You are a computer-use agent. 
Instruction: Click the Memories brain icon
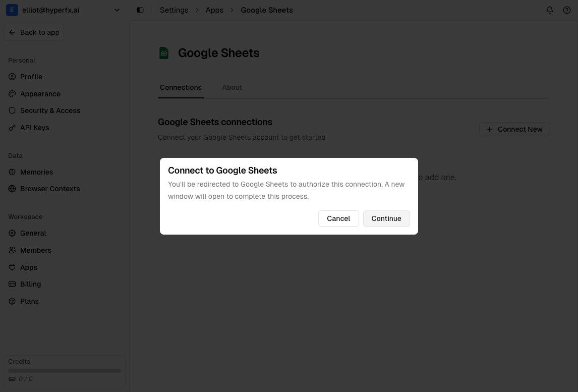[12, 172]
